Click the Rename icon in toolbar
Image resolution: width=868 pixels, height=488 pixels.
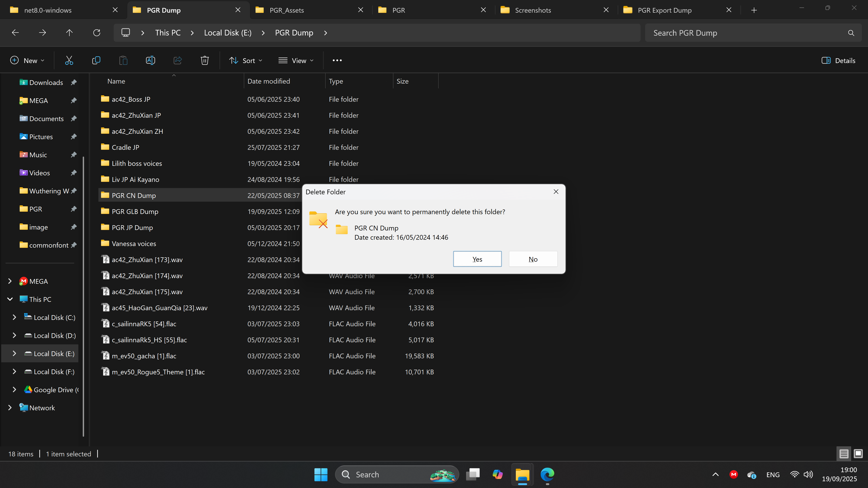coord(150,61)
